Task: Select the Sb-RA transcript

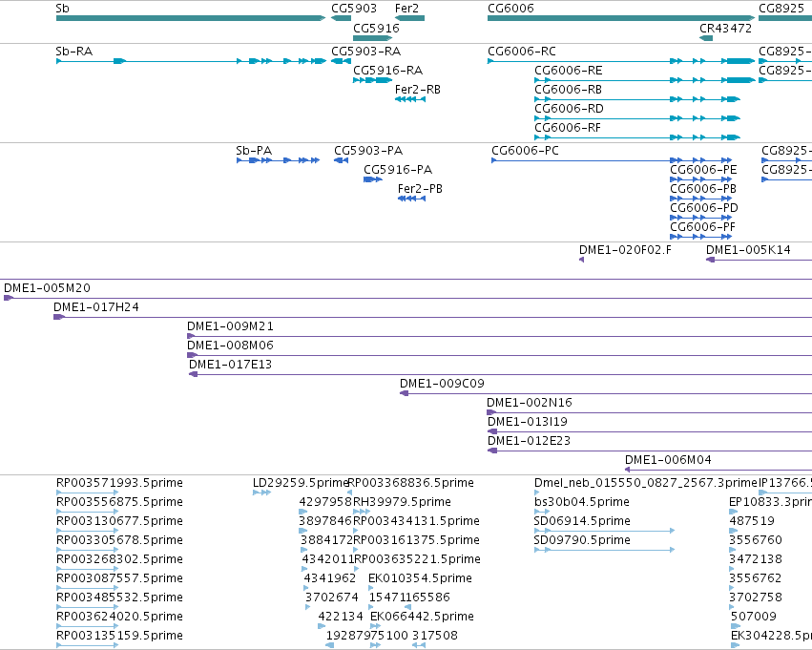Action: click(191, 61)
